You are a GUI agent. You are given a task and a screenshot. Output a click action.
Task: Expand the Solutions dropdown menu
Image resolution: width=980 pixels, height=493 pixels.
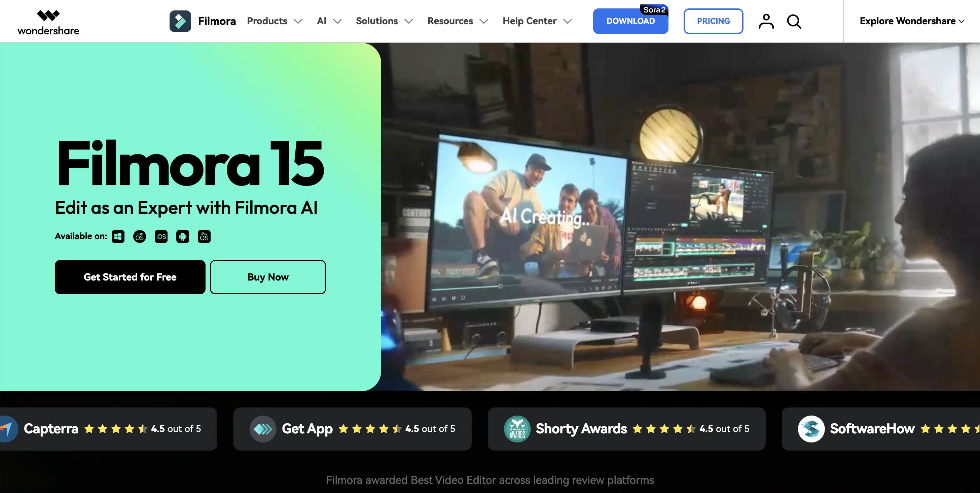384,21
